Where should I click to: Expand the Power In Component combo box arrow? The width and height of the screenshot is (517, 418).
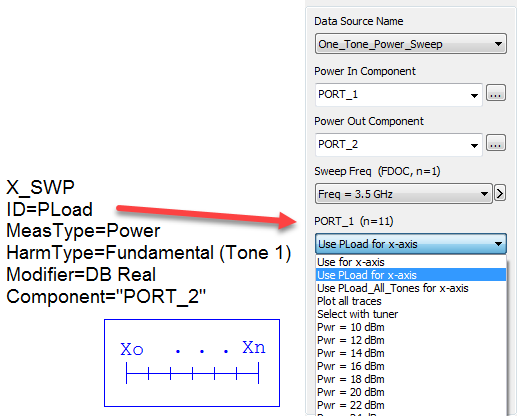pyautogui.click(x=474, y=96)
